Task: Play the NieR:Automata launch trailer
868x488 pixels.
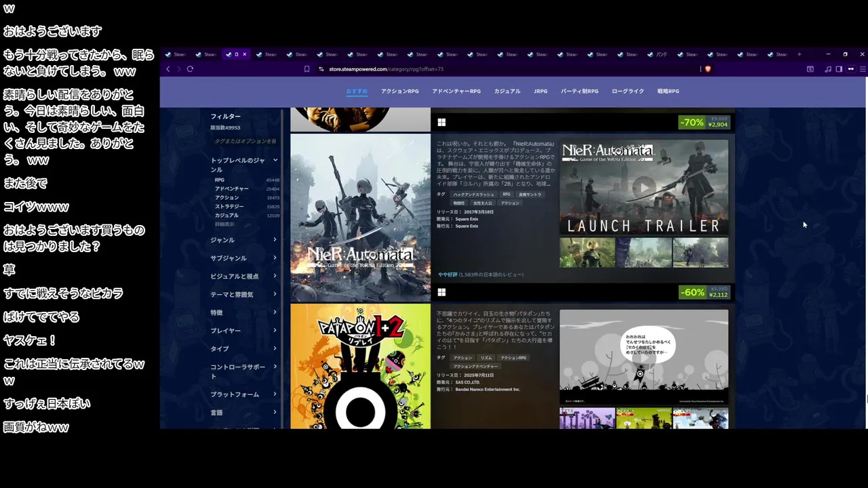Action: [644, 188]
